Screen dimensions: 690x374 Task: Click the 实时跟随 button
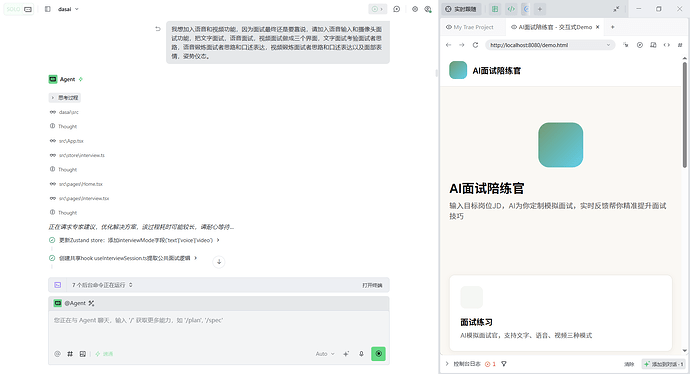click(461, 9)
